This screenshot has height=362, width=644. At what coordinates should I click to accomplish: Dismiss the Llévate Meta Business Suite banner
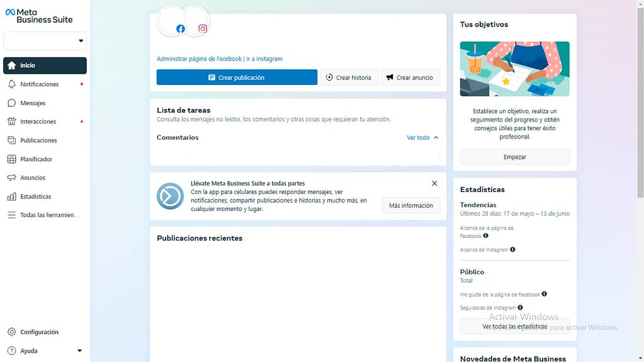pyautogui.click(x=434, y=183)
